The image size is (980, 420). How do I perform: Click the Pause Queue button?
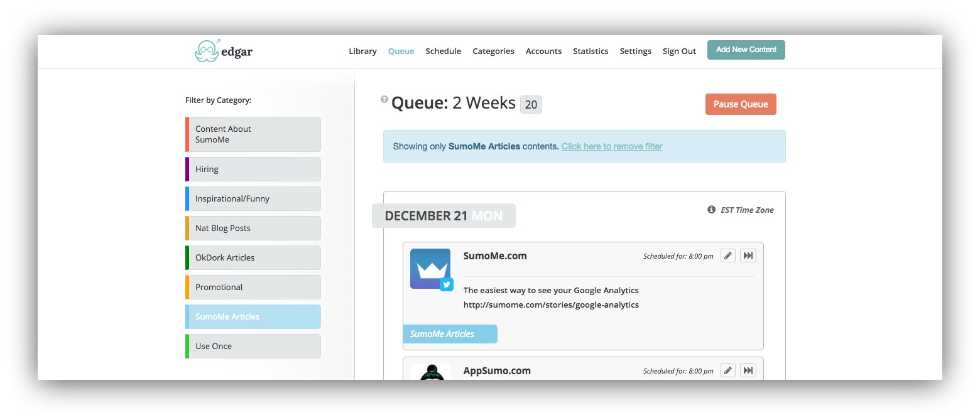point(741,104)
